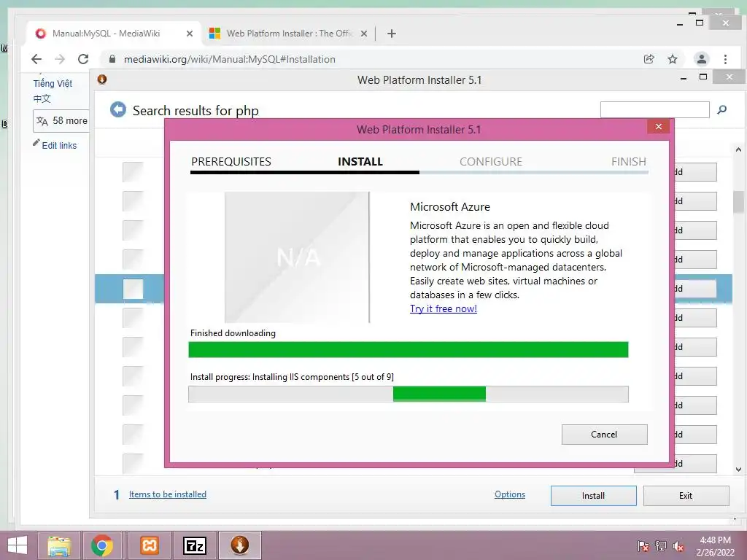
Task: Click the network tray icon
Action: pos(661,546)
